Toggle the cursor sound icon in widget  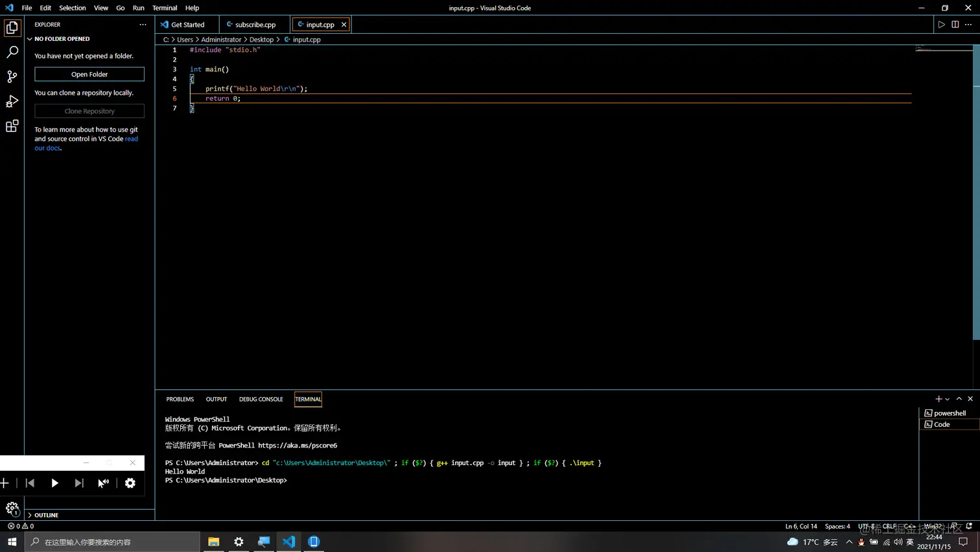(x=104, y=483)
